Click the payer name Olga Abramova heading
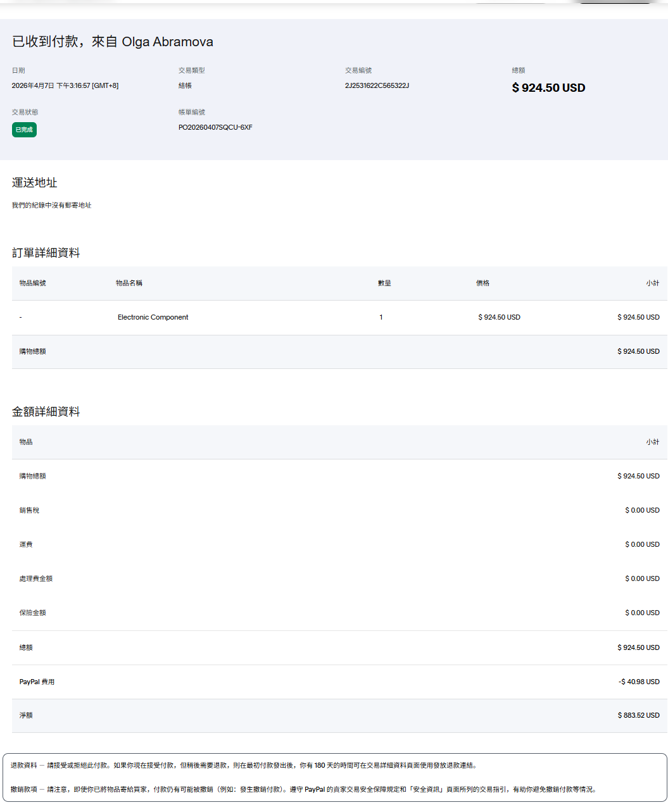Image resolution: width=668 pixels, height=812 pixels. 167,42
